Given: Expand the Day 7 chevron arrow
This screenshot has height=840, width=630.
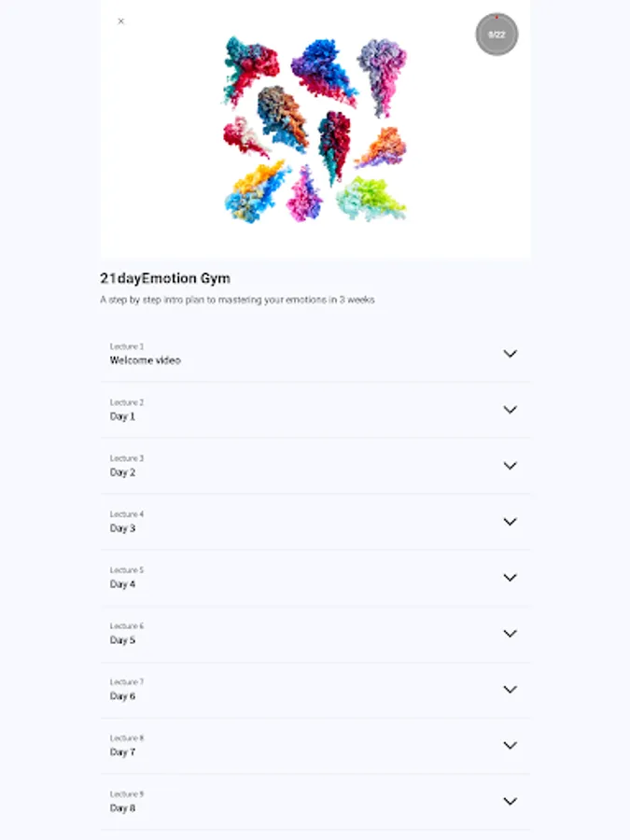Looking at the screenshot, I should pos(510,745).
